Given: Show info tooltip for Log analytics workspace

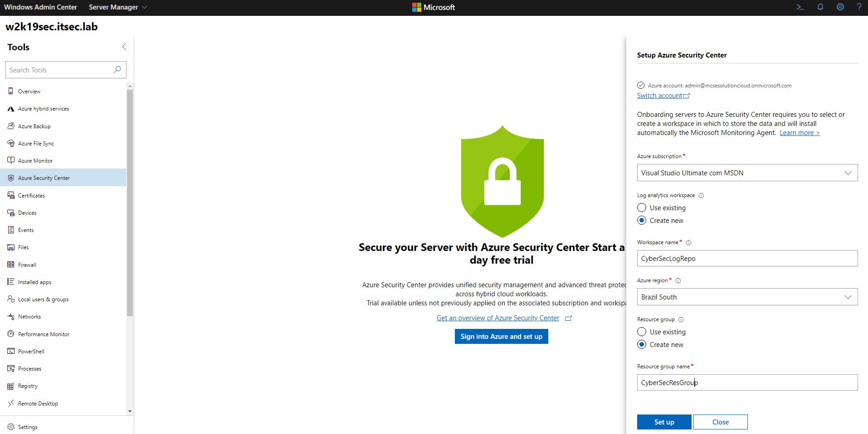Looking at the screenshot, I should pyautogui.click(x=701, y=195).
